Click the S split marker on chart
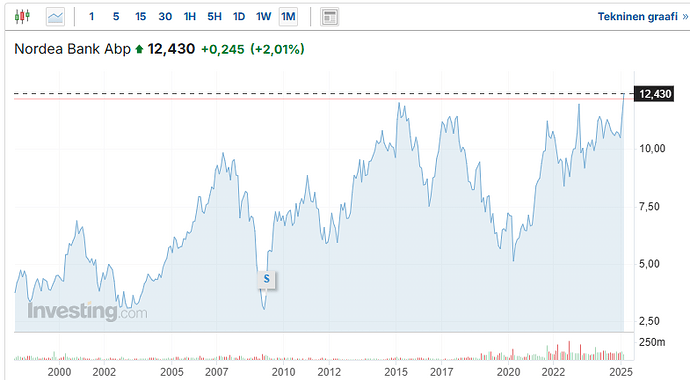Viewport: 690px width, 380px height. [x=266, y=279]
